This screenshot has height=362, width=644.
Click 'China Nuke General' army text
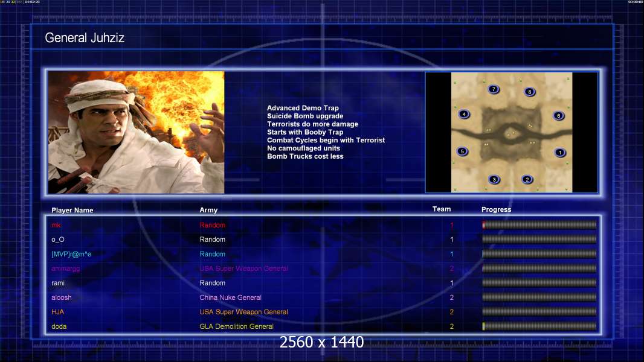(230, 297)
